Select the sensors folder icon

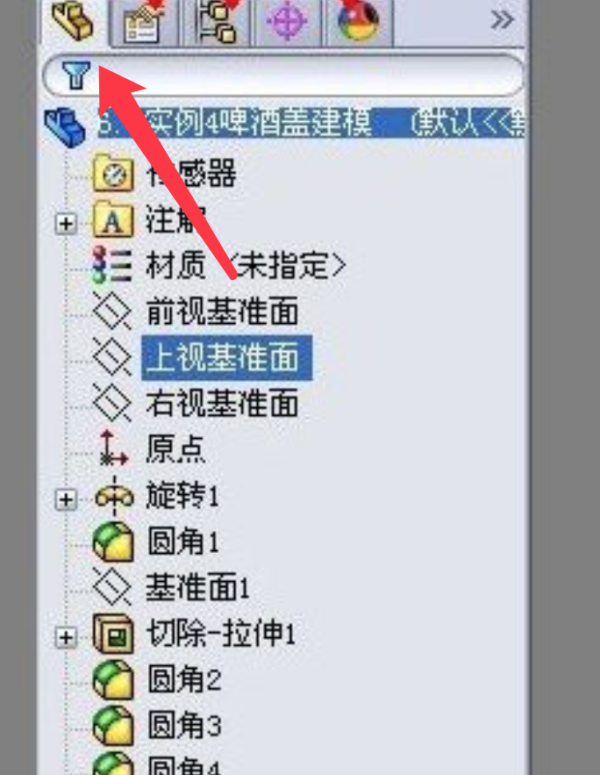pos(113,173)
